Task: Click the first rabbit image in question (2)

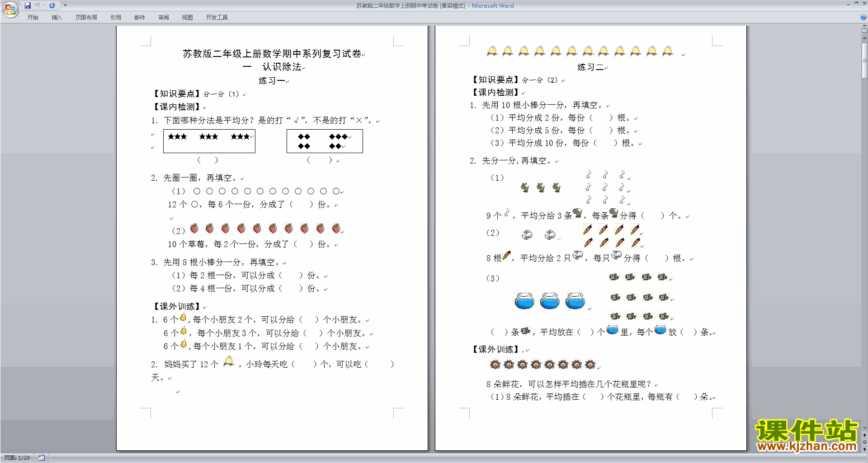Action: [527, 234]
